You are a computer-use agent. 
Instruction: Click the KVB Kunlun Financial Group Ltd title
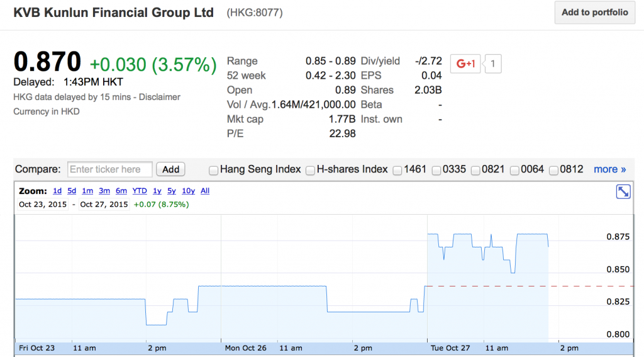pos(114,13)
